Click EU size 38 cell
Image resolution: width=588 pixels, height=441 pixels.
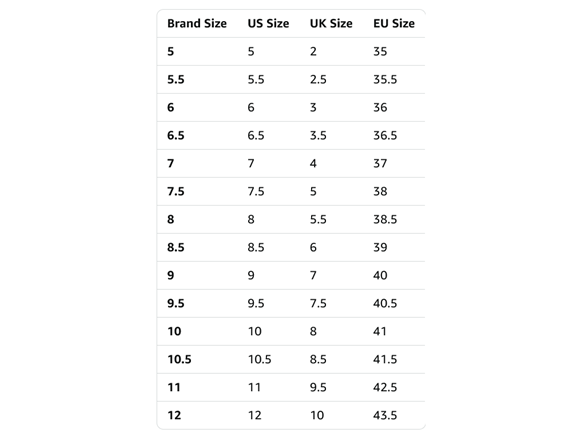380,192
